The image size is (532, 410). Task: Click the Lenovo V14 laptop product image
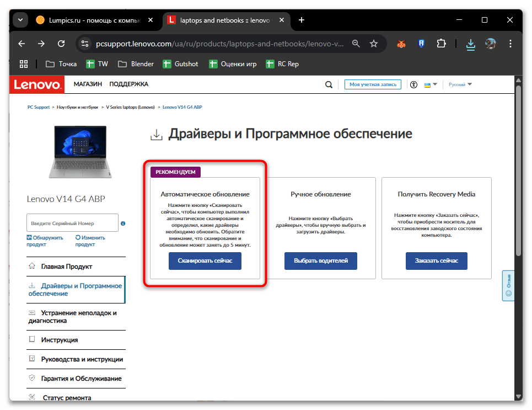coord(80,152)
